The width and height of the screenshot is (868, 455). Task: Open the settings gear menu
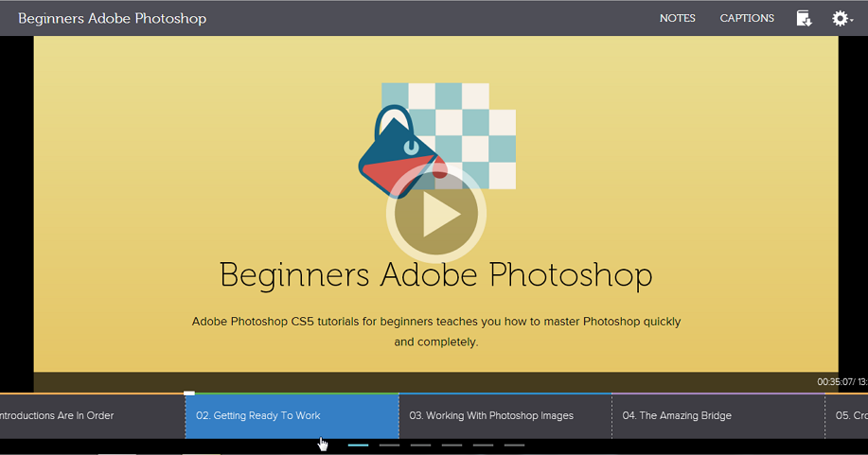[841, 18]
